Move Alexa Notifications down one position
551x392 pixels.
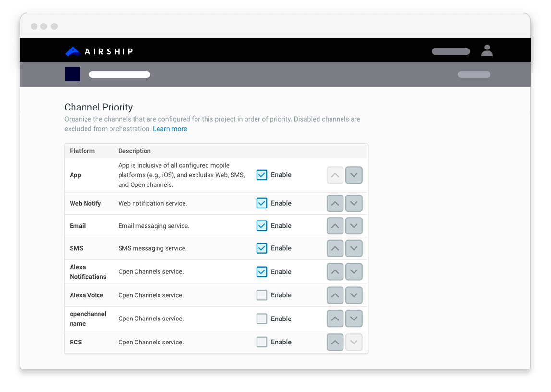click(354, 272)
